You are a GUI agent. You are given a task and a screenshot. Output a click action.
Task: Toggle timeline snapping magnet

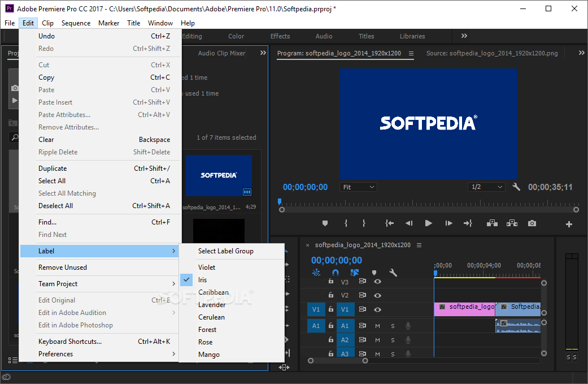(x=336, y=273)
